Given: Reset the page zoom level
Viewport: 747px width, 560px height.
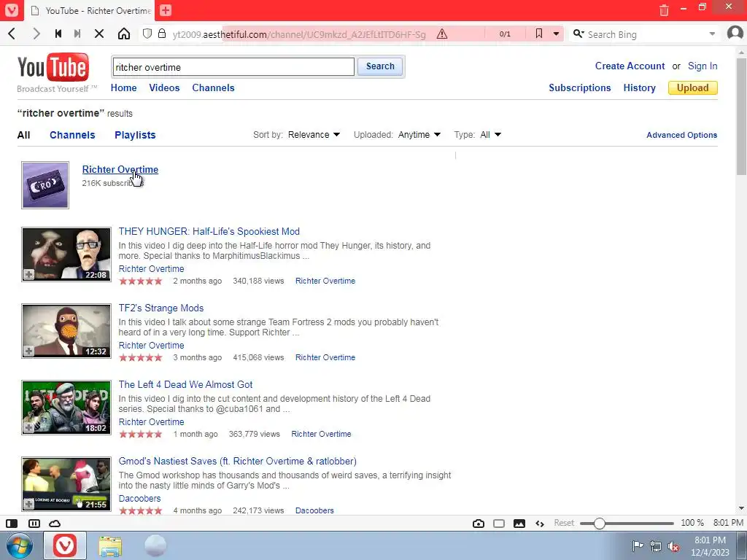Looking at the screenshot, I should click(564, 523).
